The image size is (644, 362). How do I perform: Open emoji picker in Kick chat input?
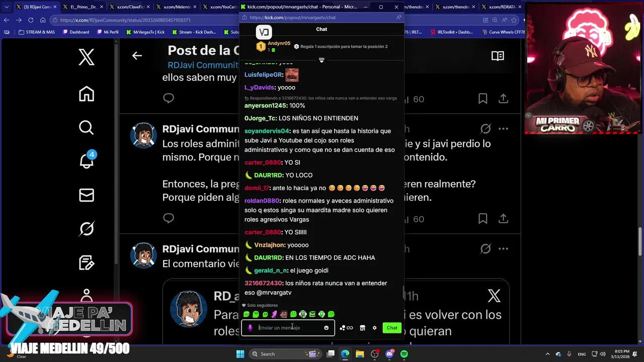coord(326,328)
